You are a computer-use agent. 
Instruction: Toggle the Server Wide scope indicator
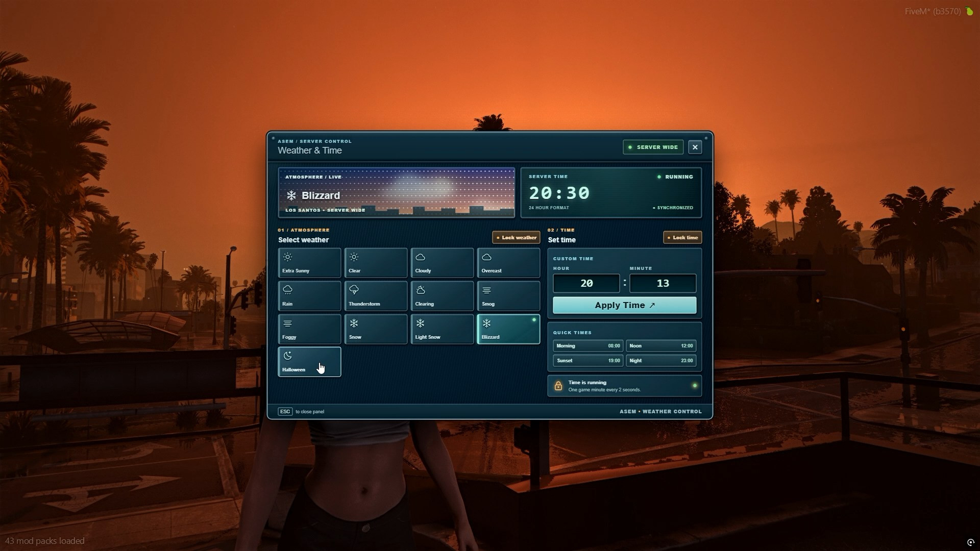[653, 147]
